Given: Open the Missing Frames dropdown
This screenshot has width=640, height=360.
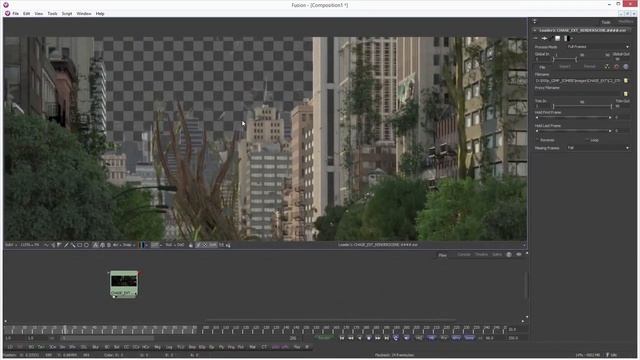Looking at the screenshot, I should click(x=598, y=148).
